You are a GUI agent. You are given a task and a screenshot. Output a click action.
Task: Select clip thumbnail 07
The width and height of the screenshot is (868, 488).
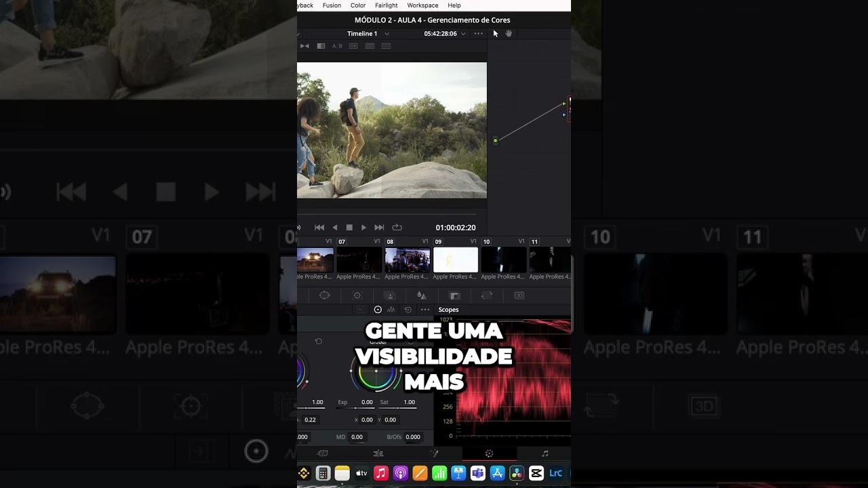click(x=359, y=260)
